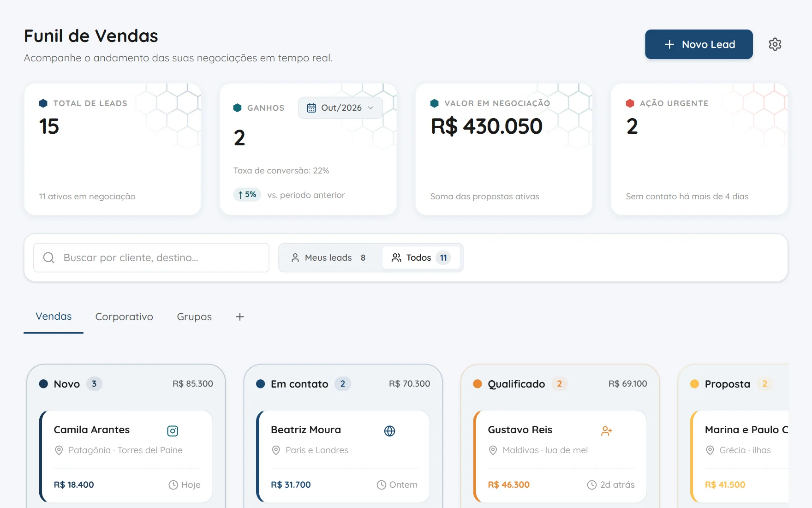Click the R$ 18.400 amount
The width and height of the screenshot is (812, 508).
tap(74, 485)
